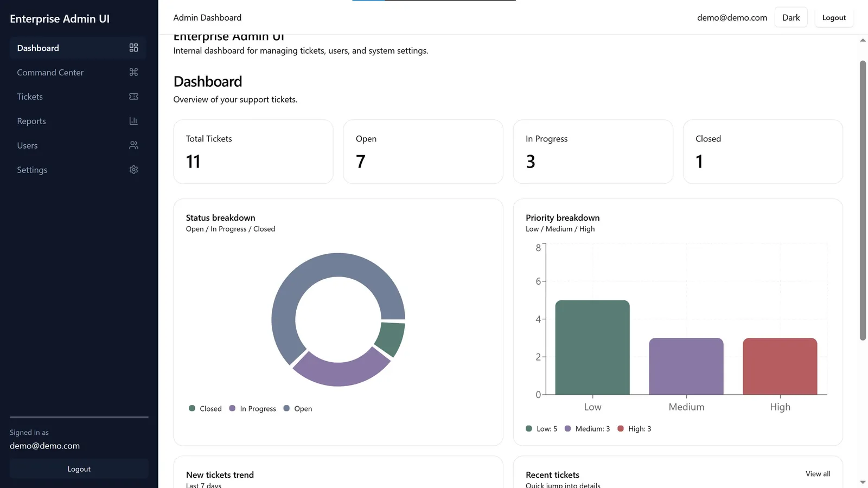868x488 pixels.
Task: Click the Logout button in top bar
Action: pos(834,17)
